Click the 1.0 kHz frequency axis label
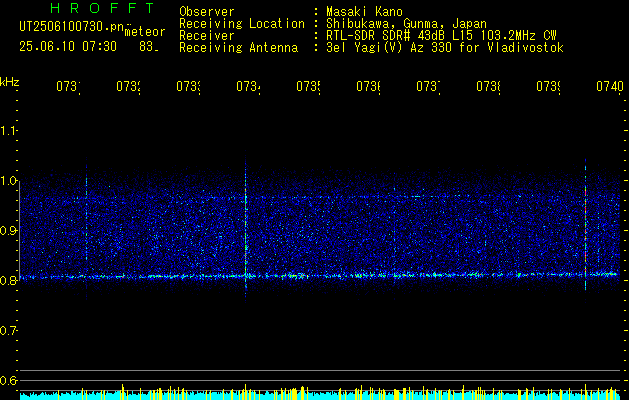Screen dimensions: 629x400 pyautogui.click(x=8, y=181)
